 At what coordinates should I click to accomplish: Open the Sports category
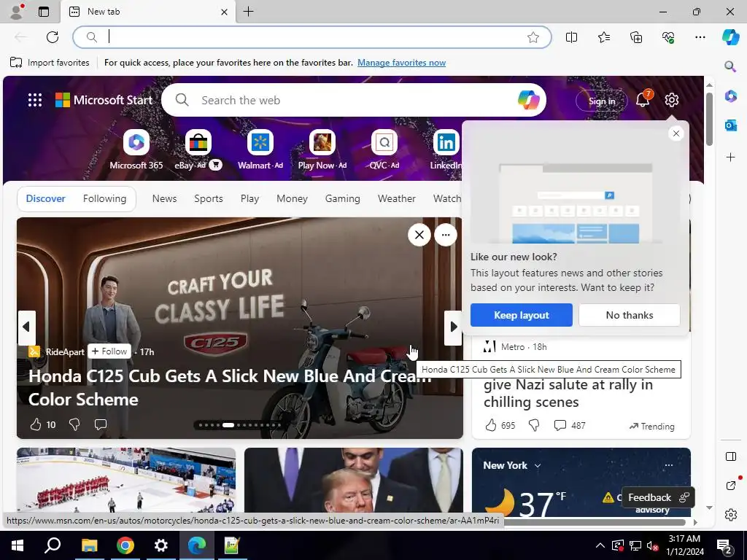pyautogui.click(x=208, y=198)
